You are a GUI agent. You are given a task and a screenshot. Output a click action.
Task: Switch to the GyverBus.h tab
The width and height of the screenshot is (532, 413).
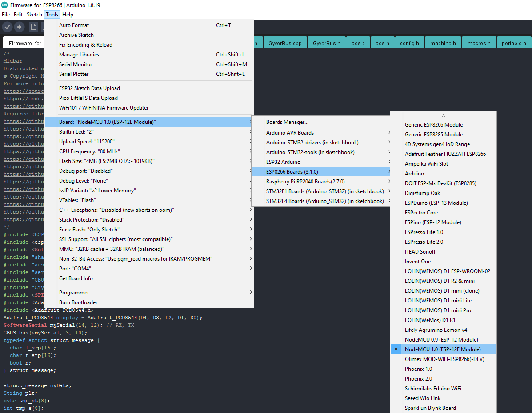[x=326, y=43]
